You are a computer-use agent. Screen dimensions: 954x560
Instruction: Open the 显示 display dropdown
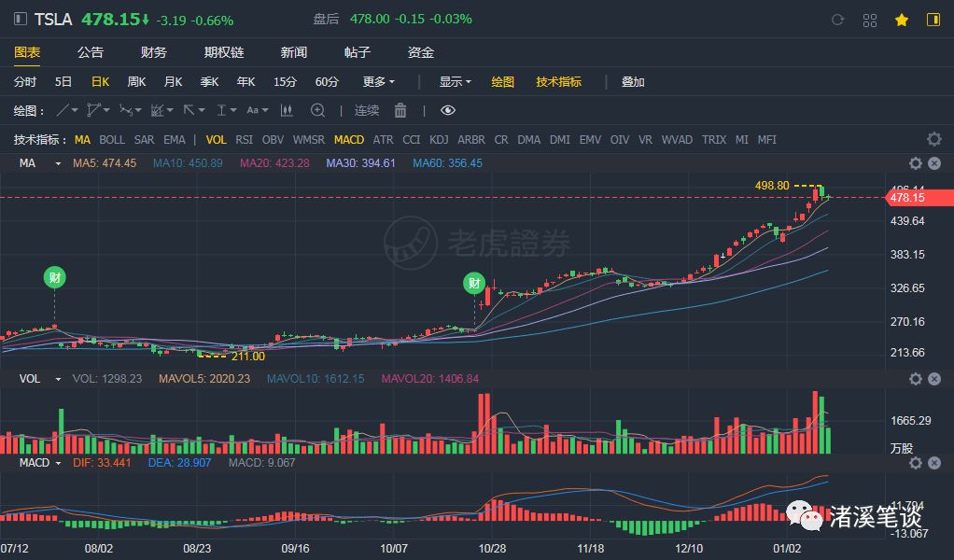[x=456, y=81]
